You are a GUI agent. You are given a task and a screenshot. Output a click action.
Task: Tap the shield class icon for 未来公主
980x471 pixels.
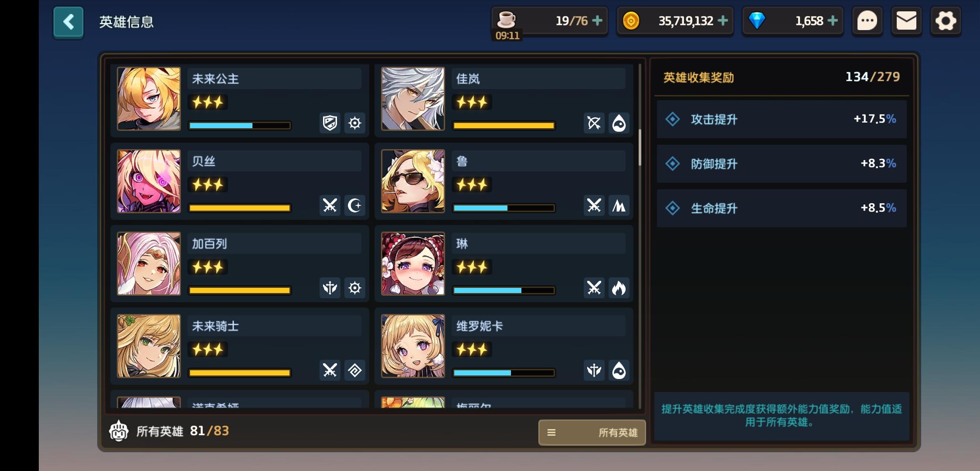[x=330, y=123]
